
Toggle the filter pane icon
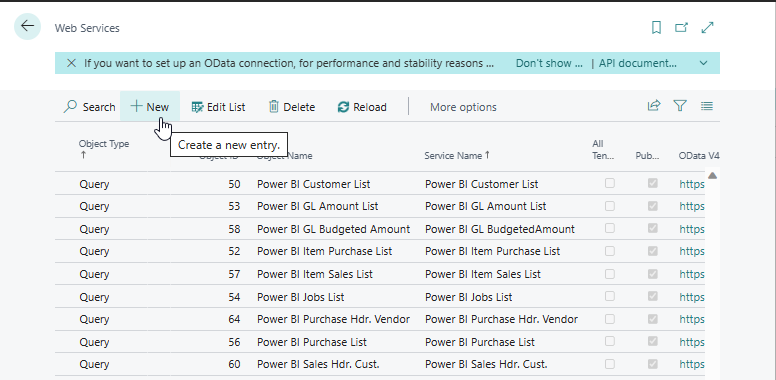pos(680,105)
